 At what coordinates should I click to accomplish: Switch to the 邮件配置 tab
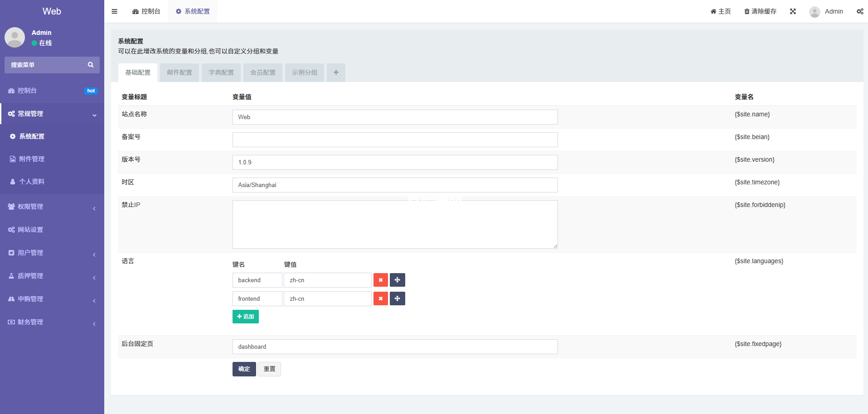tap(179, 72)
